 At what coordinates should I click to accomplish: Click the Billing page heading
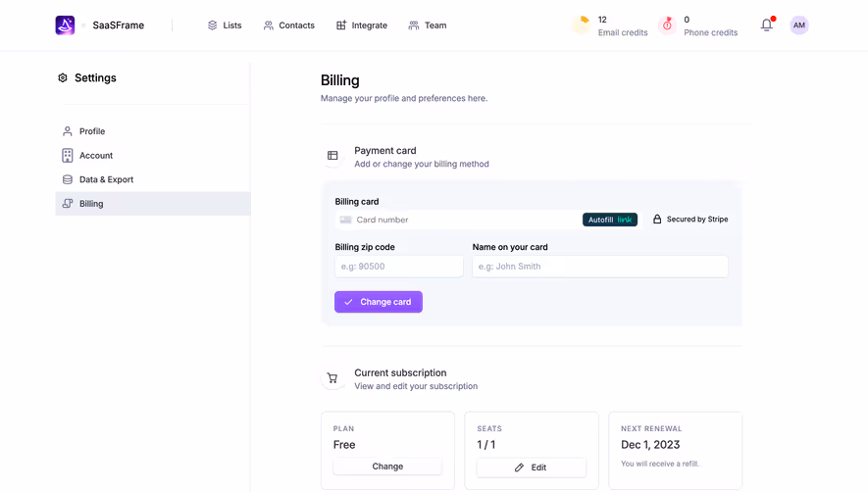pyautogui.click(x=340, y=80)
